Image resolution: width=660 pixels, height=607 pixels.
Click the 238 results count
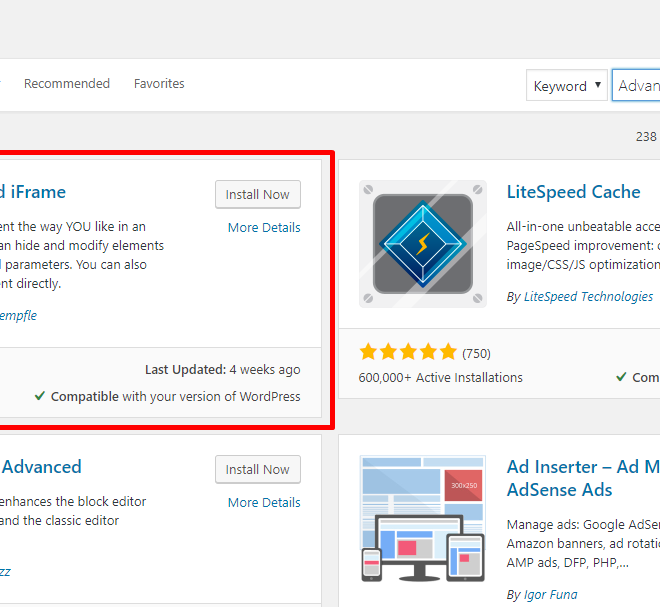pyautogui.click(x=646, y=136)
